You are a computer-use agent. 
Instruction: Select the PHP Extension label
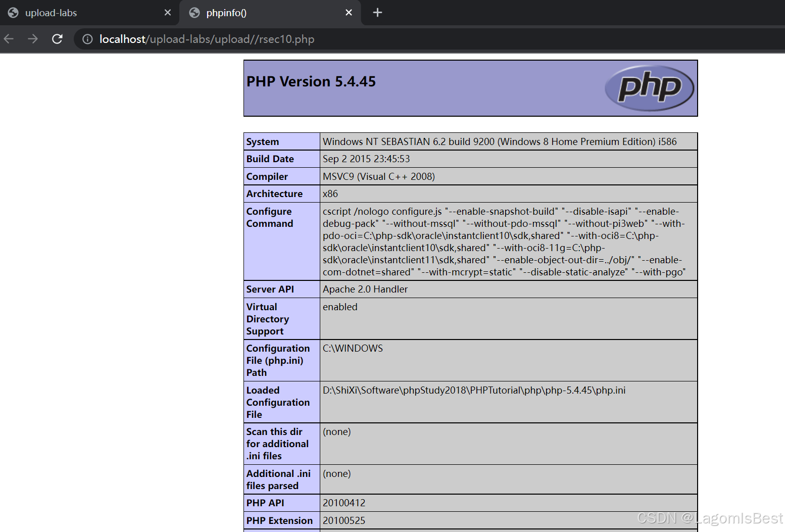(x=279, y=521)
